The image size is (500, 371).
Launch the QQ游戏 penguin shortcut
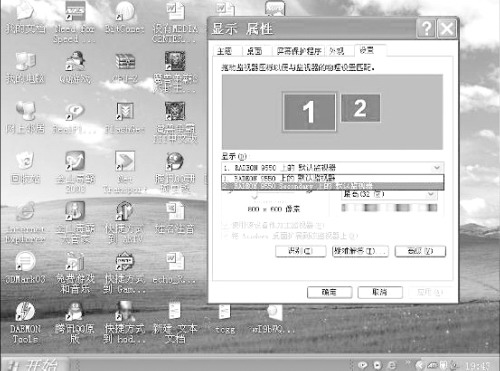(75, 67)
